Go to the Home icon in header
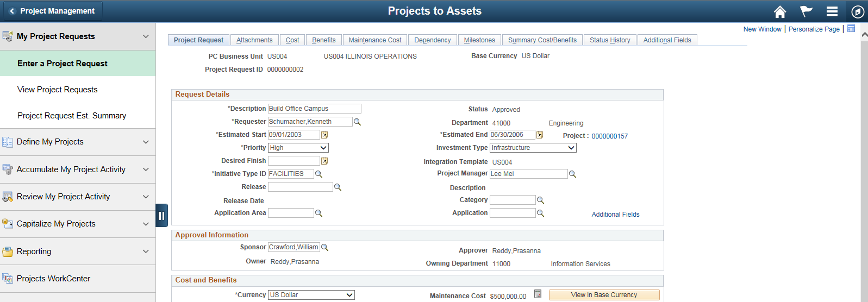Screen dimensions: 868x302 pos(780,11)
